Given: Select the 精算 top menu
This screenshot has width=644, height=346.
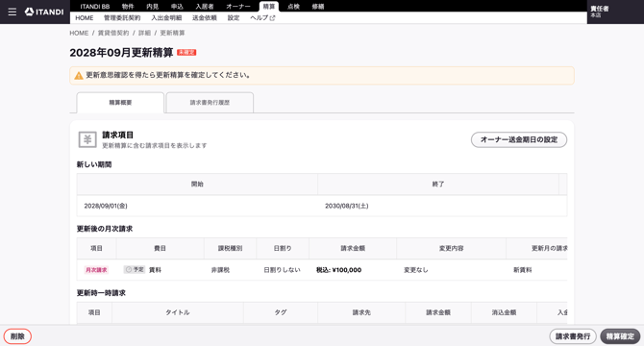Looking at the screenshot, I should (269, 7).
